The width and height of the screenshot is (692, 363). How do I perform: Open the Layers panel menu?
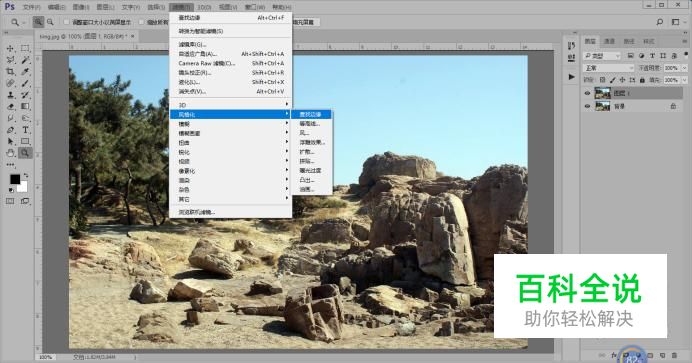click(x=685, y=41)
